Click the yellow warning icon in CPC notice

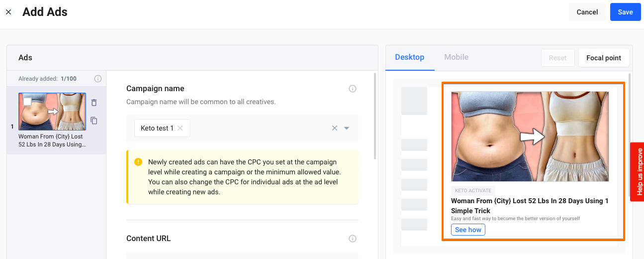pyautogui.click(x=138, y=162)
